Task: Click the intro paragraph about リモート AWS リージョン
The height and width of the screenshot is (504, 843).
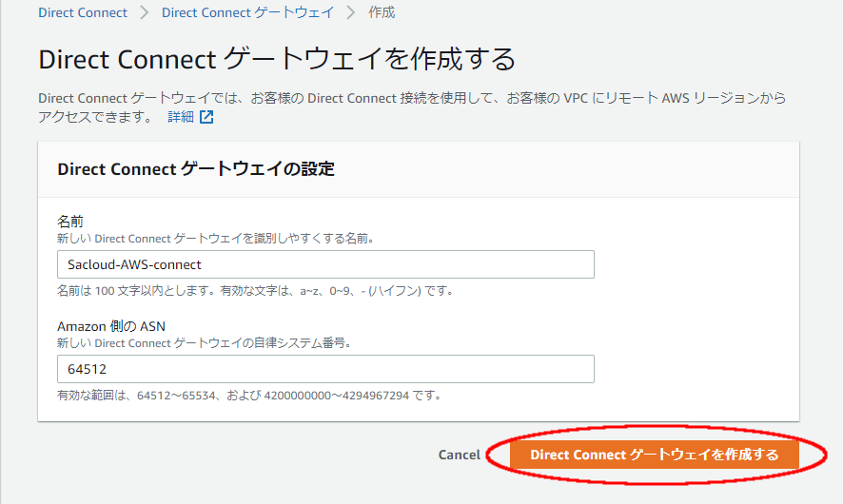Action: pos(412,99)
